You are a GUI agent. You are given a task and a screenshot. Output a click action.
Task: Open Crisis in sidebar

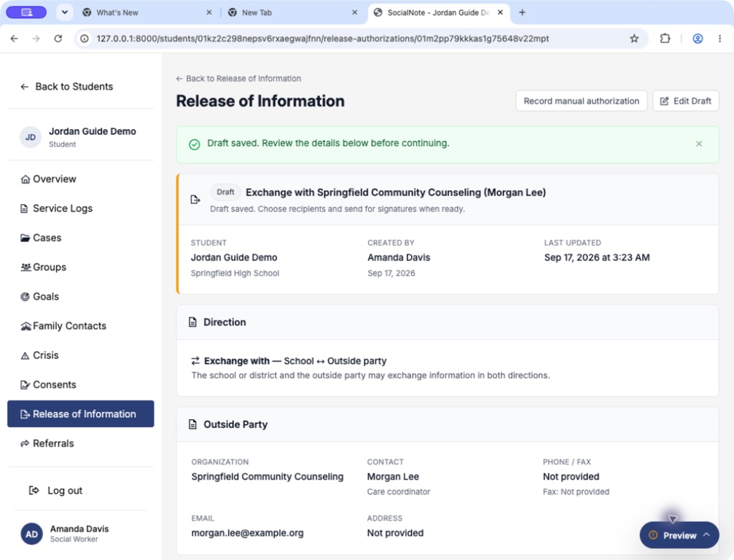coord(80,355)
